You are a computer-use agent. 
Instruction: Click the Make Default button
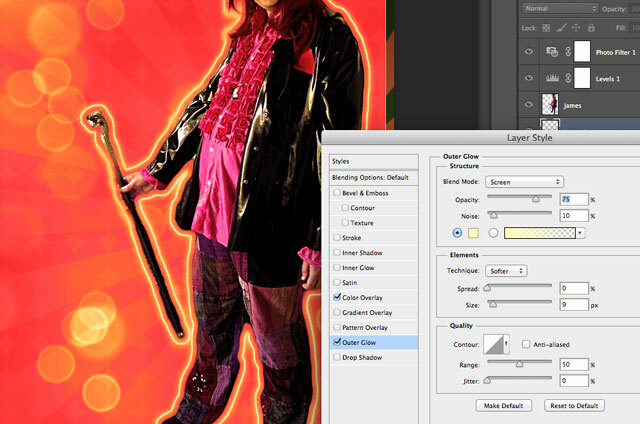tap(503, 406)
